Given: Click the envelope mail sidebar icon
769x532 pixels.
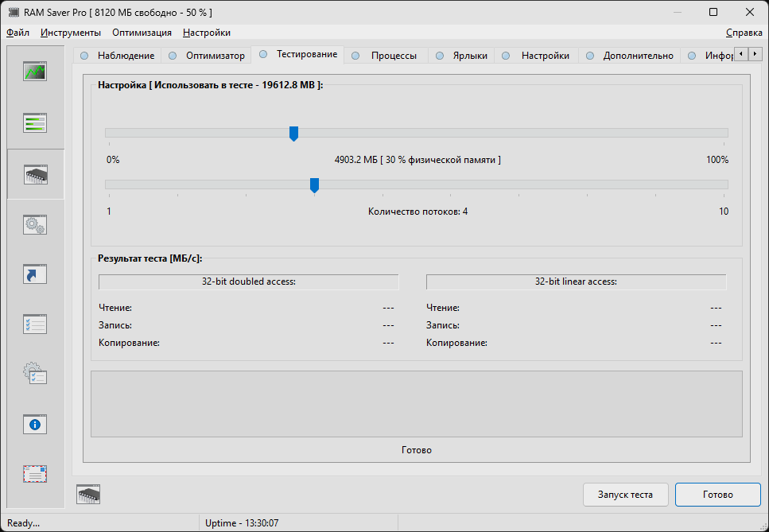Looking at the screenshot, I should [35, 474].
